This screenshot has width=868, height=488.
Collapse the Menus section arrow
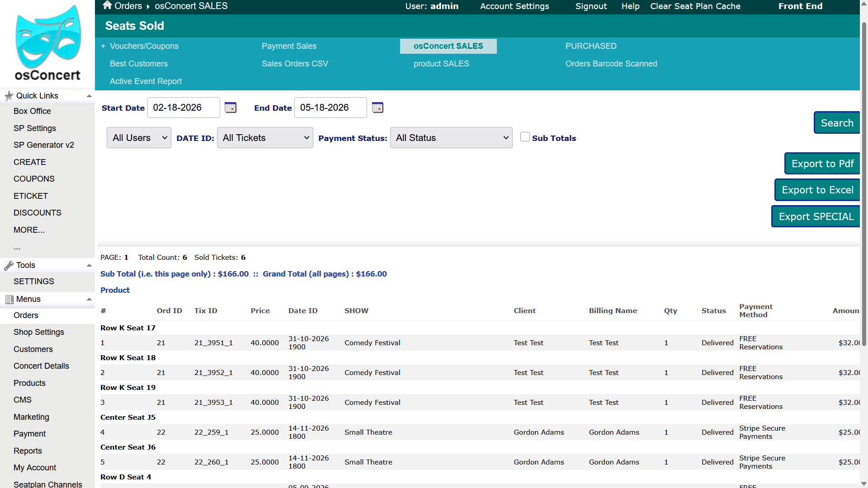(x=89, y=299)
